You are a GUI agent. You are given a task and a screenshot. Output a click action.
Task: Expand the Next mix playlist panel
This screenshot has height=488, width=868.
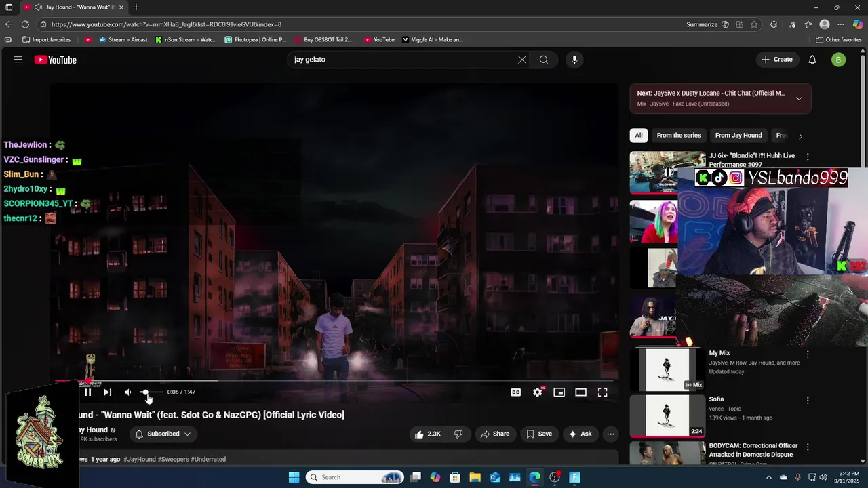pyautogui.click(x=799, y=98)
